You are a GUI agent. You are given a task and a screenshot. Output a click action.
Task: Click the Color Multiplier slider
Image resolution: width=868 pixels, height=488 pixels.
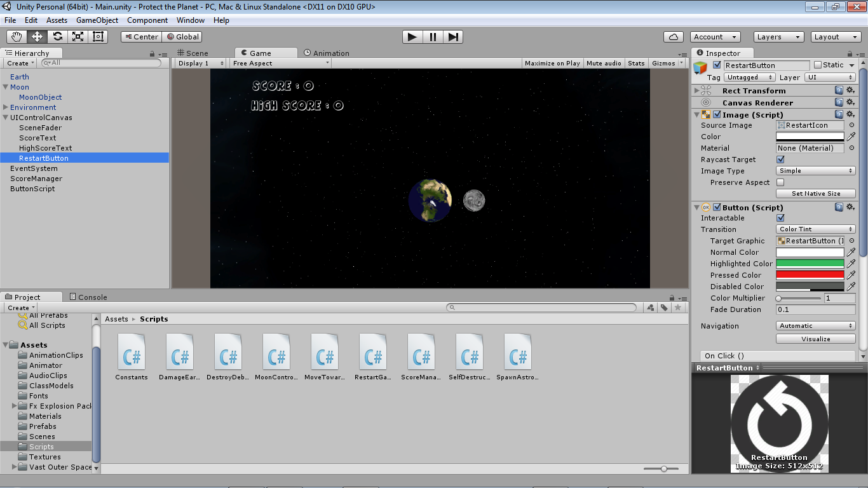tap(799, 298)
